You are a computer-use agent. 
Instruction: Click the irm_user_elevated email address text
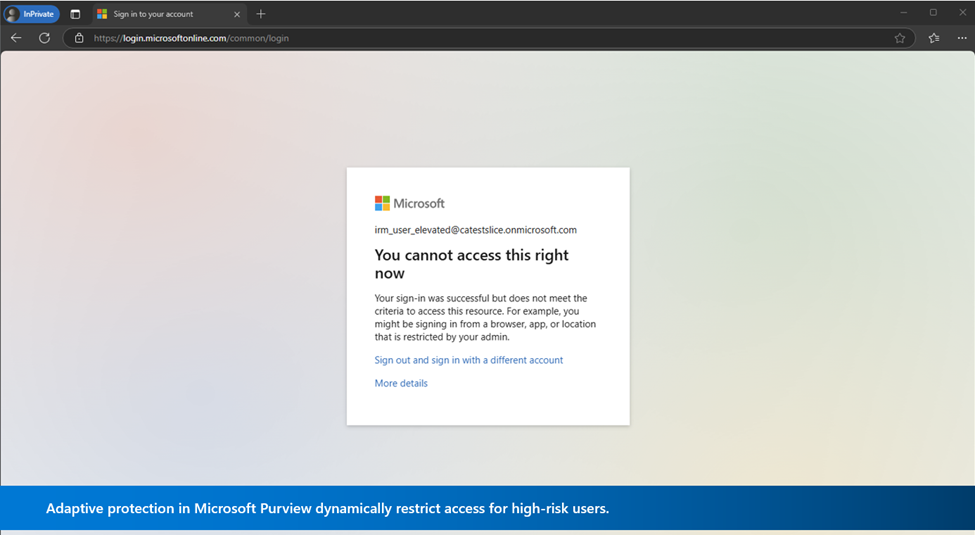[475, 230]
